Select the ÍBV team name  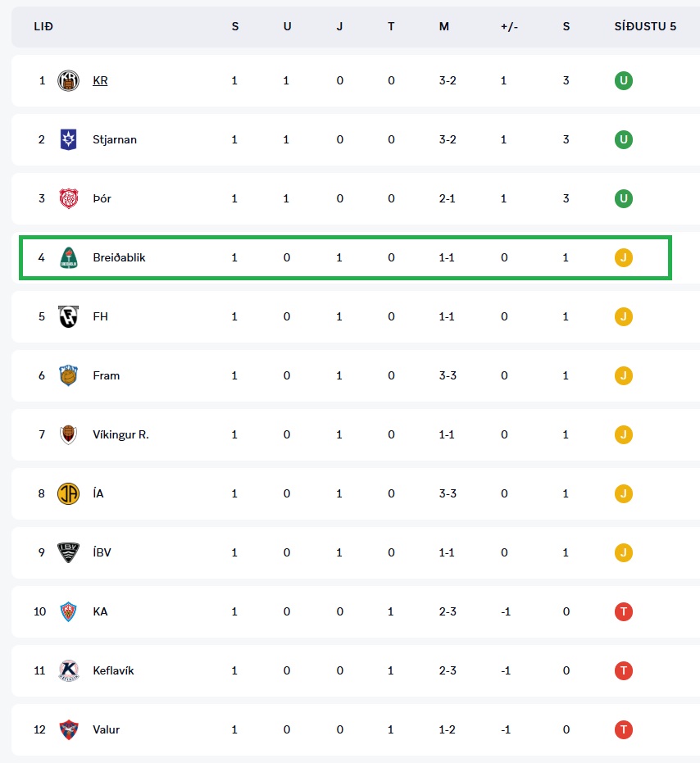(102, 552)
